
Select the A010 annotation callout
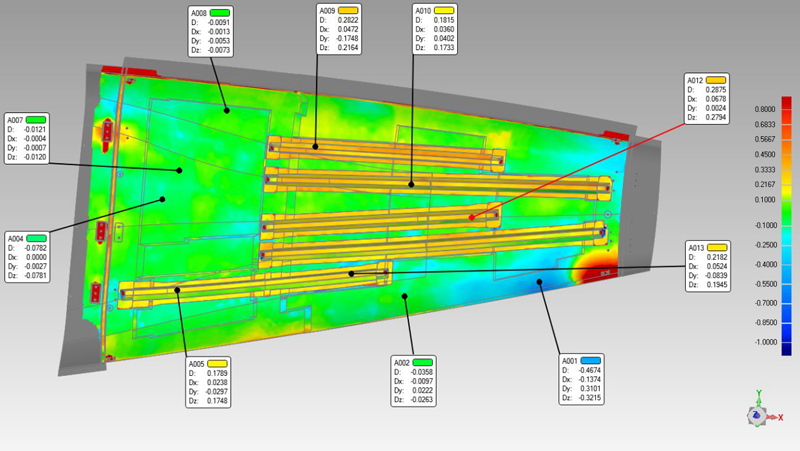coord(443,27)
